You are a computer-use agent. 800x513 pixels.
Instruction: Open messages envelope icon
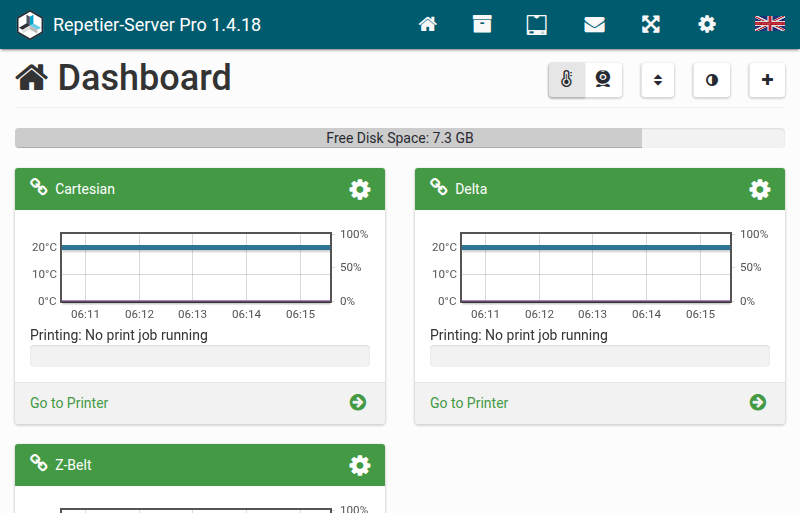point(594,24)
